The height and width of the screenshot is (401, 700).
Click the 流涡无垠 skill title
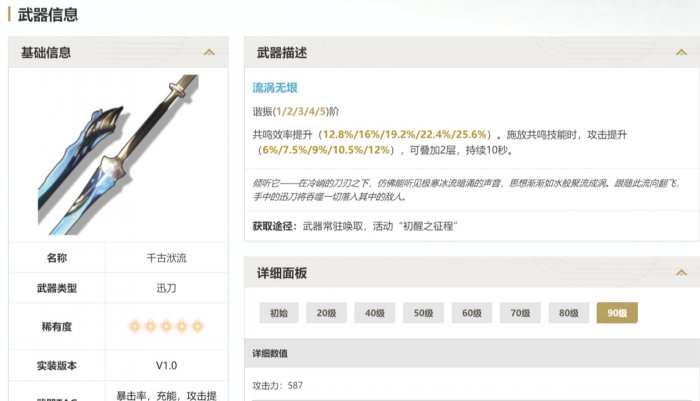pyautogui.click(x=275, y=88)
